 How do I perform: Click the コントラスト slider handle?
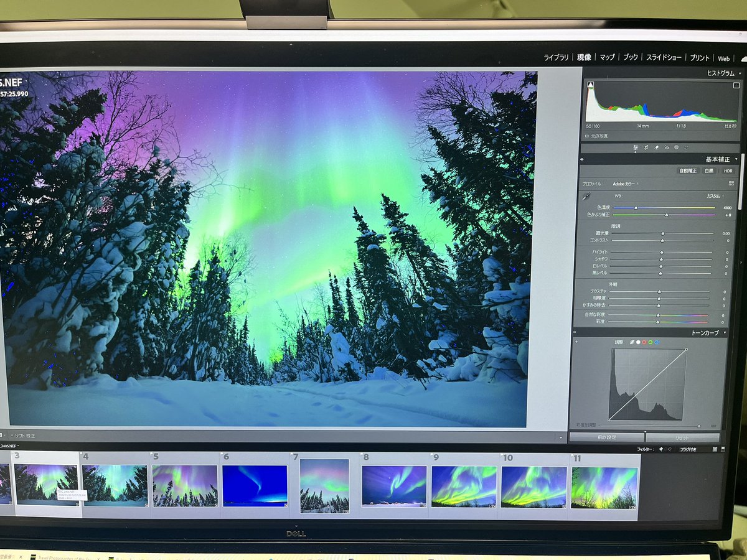tap(662, 241)
